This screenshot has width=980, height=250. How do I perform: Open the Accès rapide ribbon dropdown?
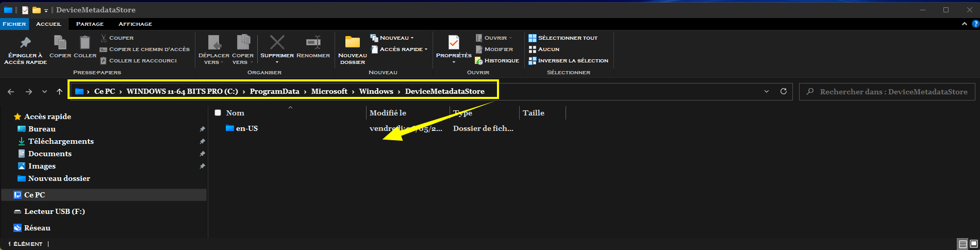click(400, 49)
